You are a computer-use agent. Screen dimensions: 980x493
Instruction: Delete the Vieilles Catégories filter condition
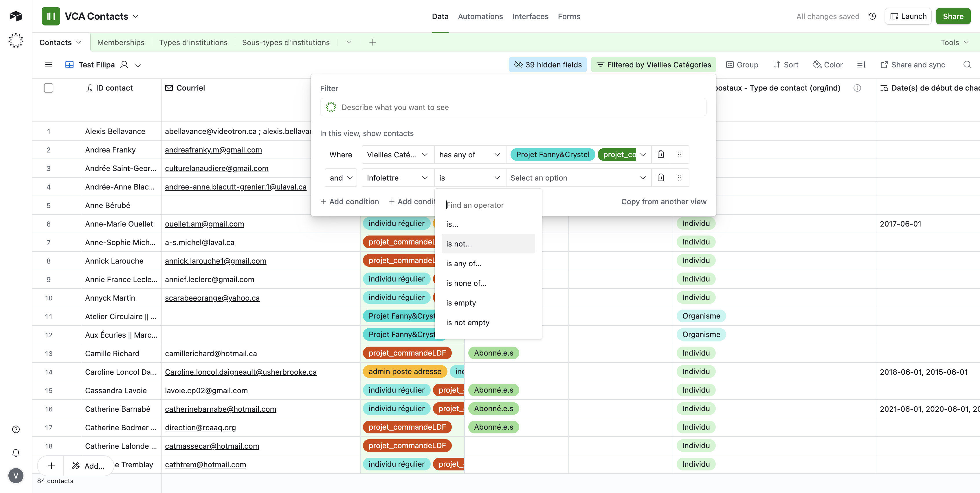[x=661, y=154]
